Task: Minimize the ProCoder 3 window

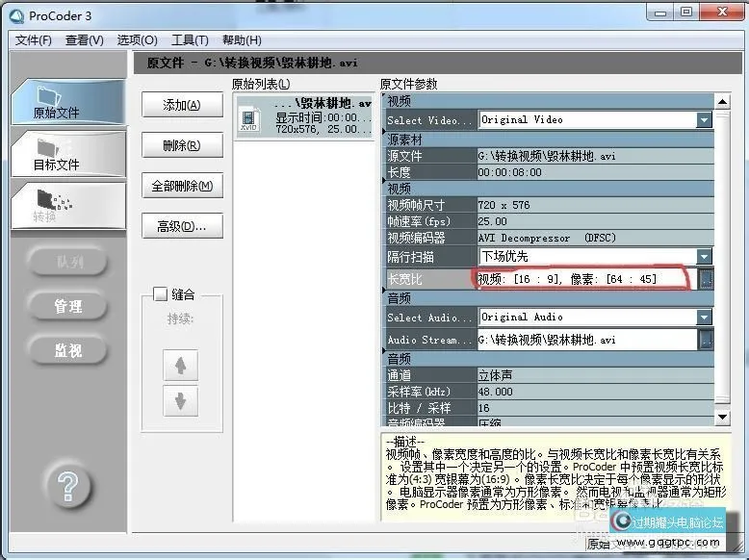Action: click(660, 13)
